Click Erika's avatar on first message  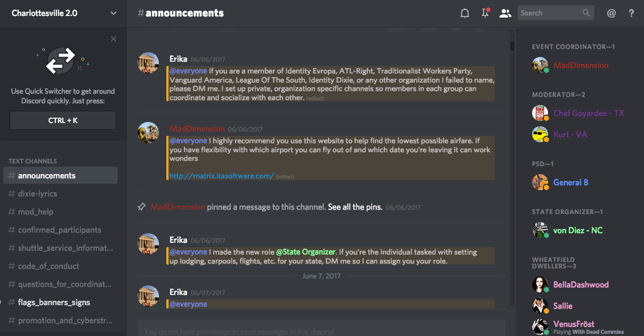click(x=148, y=63)
